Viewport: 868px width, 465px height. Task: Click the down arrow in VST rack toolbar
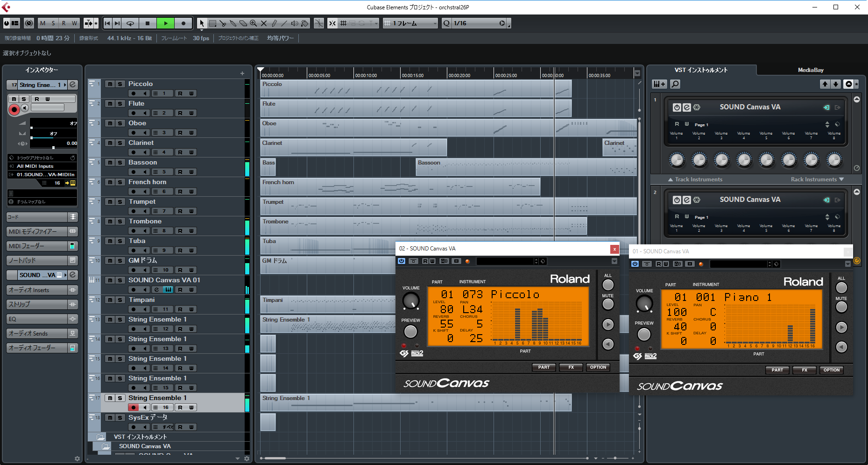pos(836,84)
